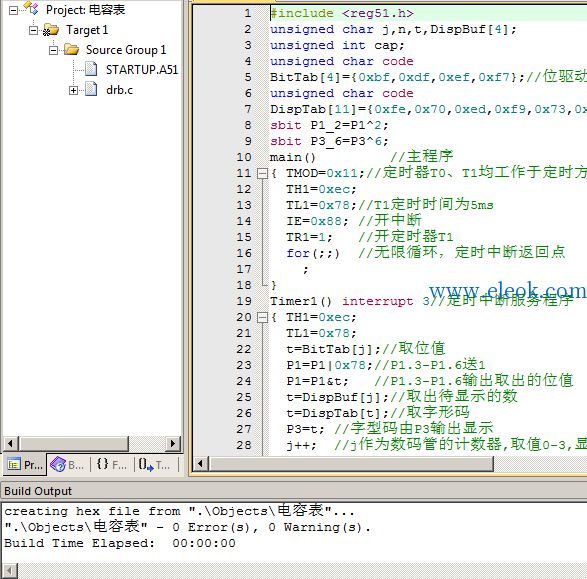
Task: Click the Build Output scroll left arrow
Action: [10, 571]
